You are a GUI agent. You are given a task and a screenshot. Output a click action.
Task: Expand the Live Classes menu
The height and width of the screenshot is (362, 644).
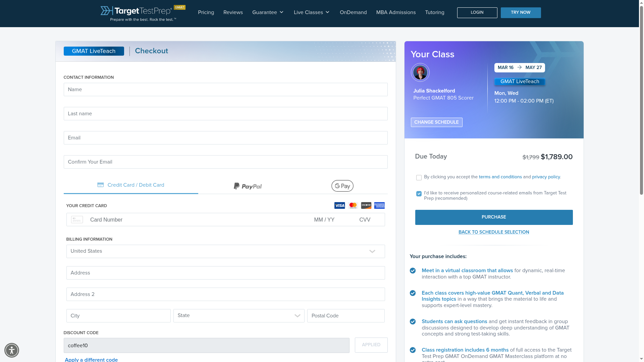pyautogui.click(x=312, y=12)
